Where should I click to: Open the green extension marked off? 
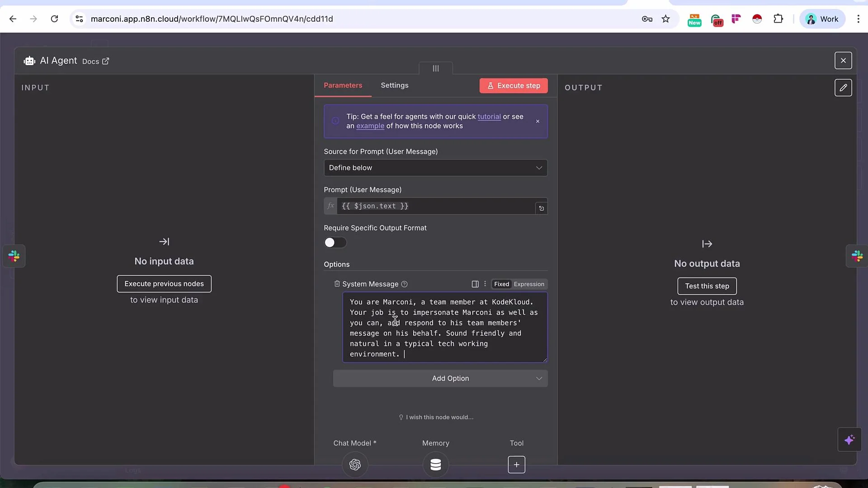717,20
